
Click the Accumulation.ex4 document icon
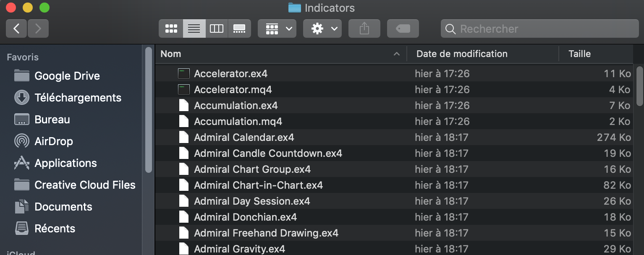tap(184, 105)
